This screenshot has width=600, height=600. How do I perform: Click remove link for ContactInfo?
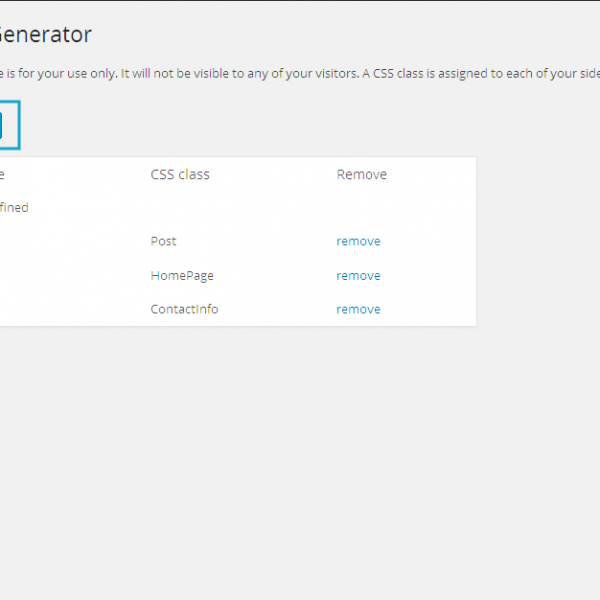(x=358, y=309)
